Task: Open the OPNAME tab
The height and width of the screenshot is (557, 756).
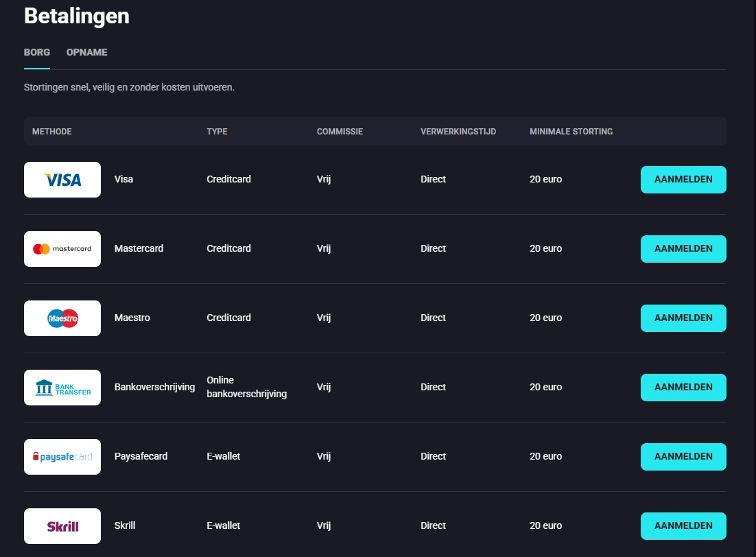Action: pyautogui.click(x=87, y=52)
